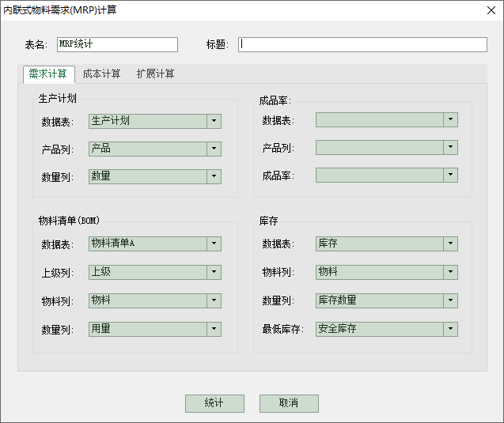
Task: Click the 统计 button
Action: click(x=214, y=403)
